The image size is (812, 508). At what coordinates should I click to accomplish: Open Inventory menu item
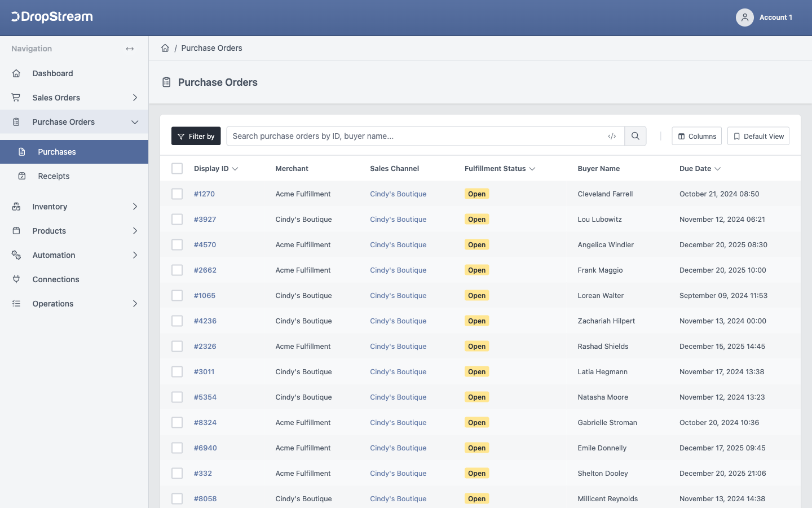[x=74, y=207]
